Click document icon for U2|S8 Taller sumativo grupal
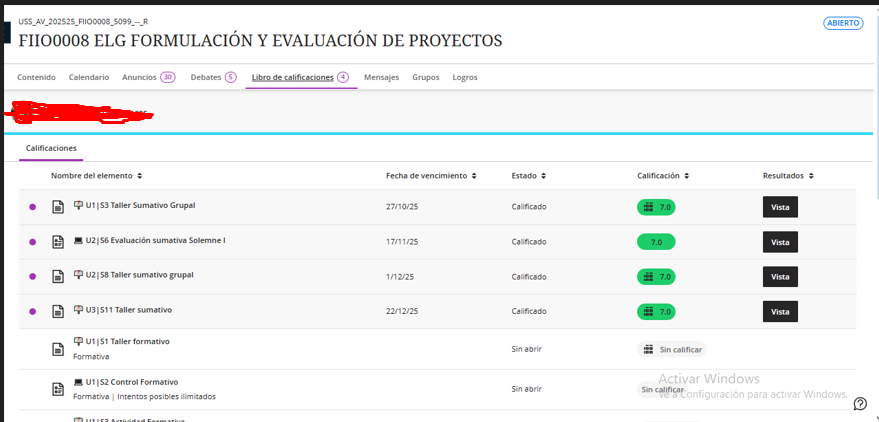The image size is (879, 422). click(x=58, y=277)
